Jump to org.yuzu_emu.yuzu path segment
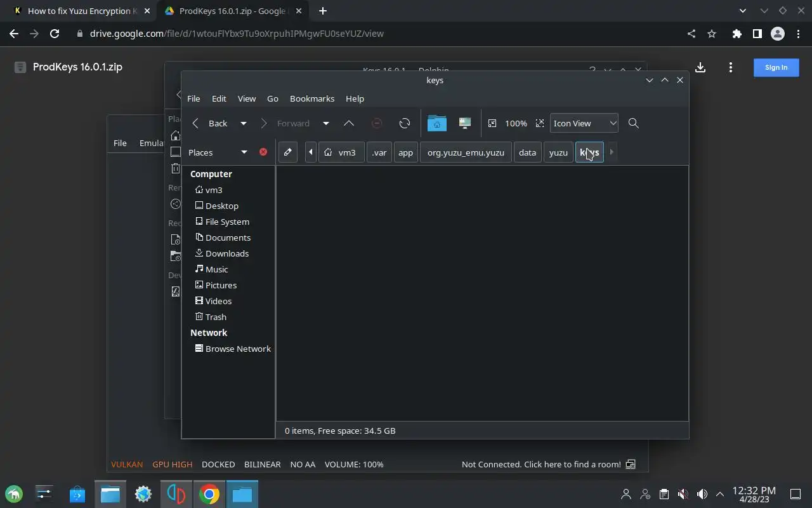The image size is (812, 508). [466, 152]
